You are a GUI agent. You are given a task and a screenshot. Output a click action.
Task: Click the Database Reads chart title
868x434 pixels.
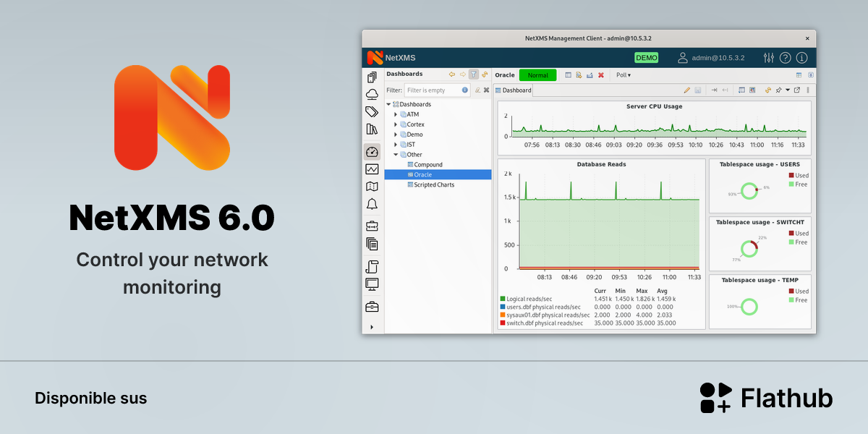point(601,164)
